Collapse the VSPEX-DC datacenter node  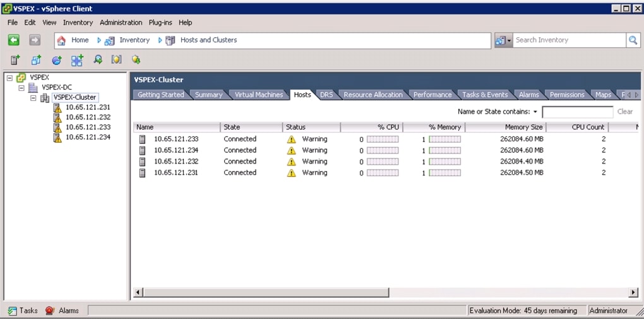[x=21, y=88]
